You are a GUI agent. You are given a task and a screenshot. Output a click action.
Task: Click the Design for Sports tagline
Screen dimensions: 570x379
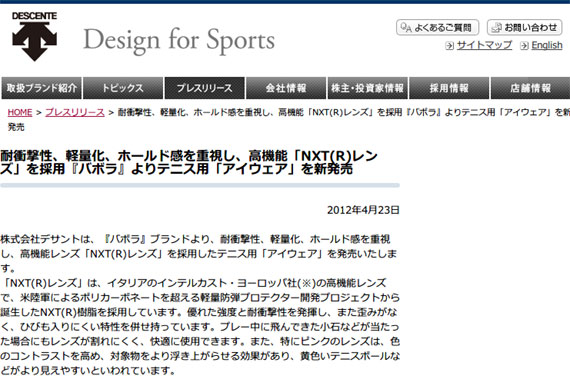point(179,40)
